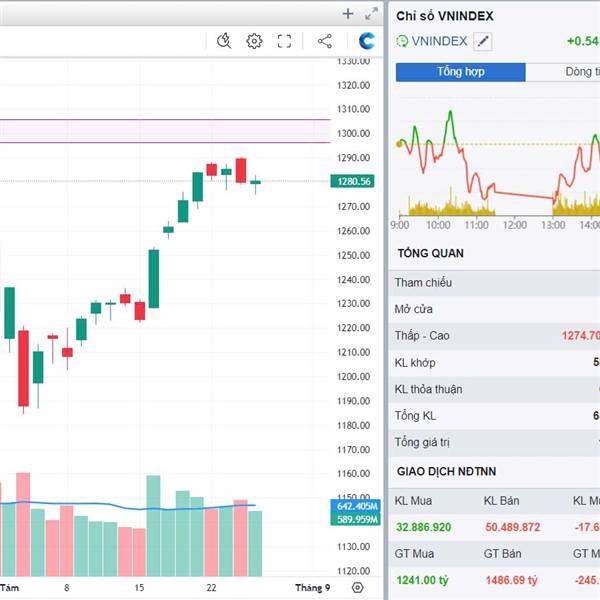Toggle fullscreen mode bracket icon
This screenshot has height=600, width=600.
point(284,41)
